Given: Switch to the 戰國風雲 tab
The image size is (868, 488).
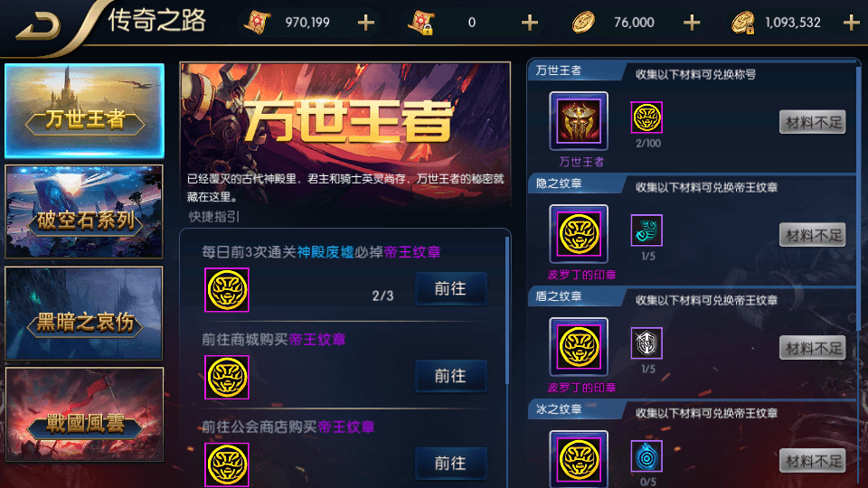Looking at the screenshot, I should tap(84, 415).
